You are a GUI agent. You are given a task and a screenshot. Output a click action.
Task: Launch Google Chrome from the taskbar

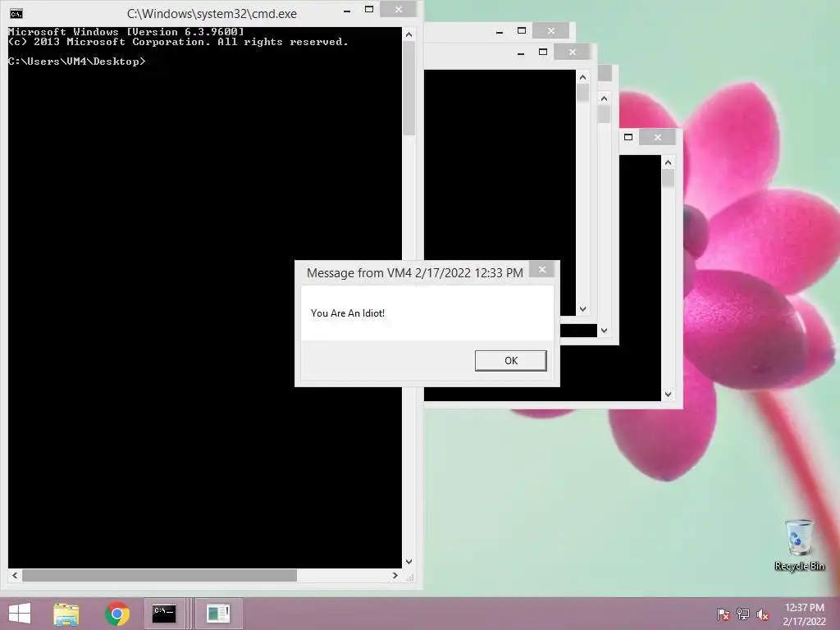(x=117, y=614)
